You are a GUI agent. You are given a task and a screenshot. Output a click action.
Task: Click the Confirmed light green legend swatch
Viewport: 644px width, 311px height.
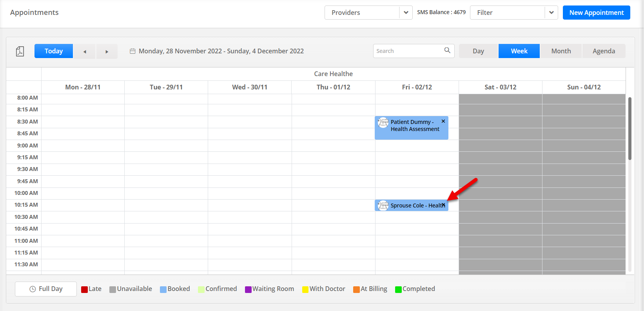click(x=201, y=289)
